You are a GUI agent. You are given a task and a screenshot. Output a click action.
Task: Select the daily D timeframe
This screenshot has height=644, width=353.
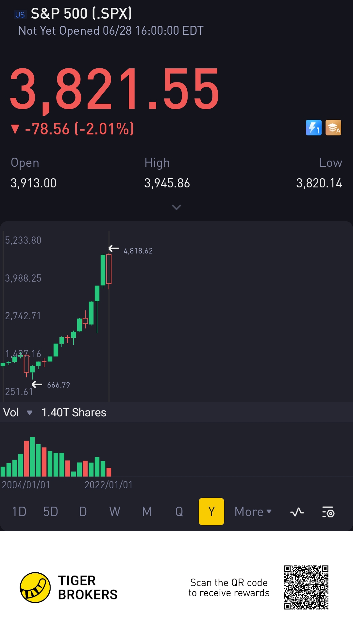[x=83, y=512]
